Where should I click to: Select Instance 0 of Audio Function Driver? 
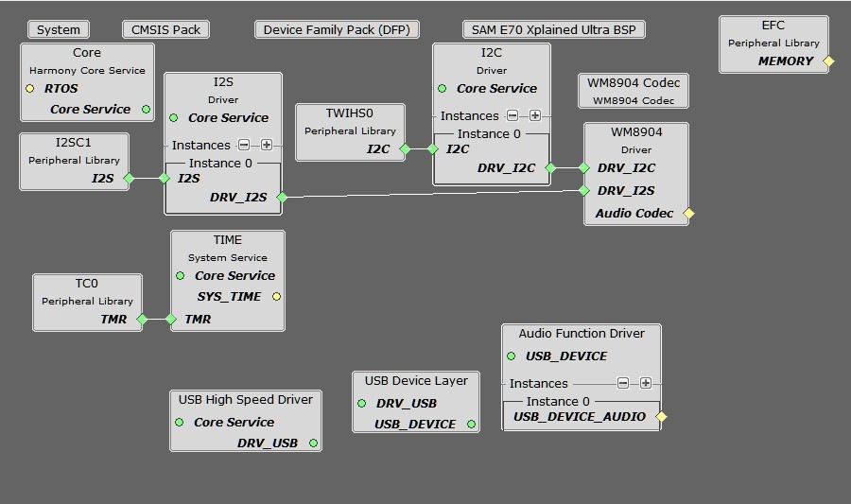click(558, 402)
